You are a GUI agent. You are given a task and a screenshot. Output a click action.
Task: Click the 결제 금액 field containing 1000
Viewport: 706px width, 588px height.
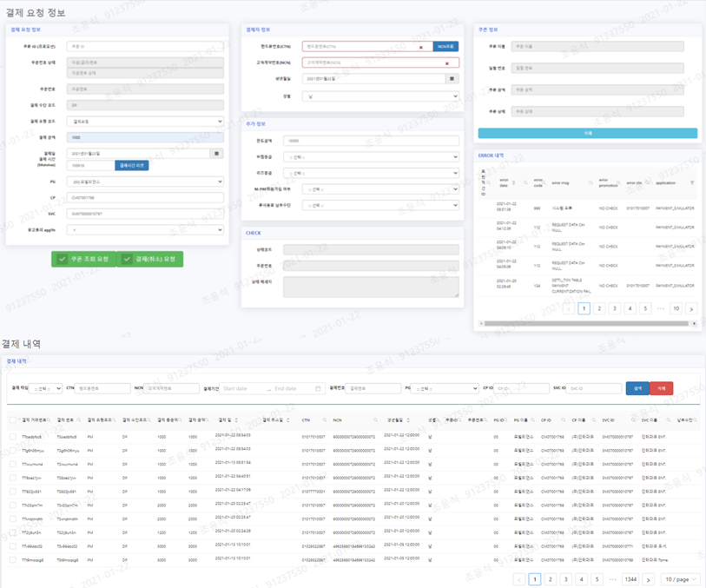[x=145, y=137]
